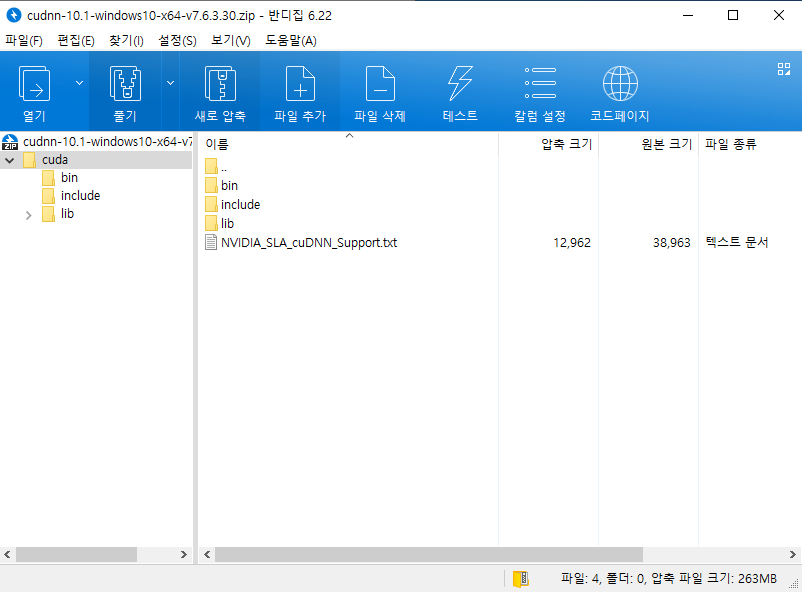Click the left arrow of file list scrollbar

click(207, 554)
